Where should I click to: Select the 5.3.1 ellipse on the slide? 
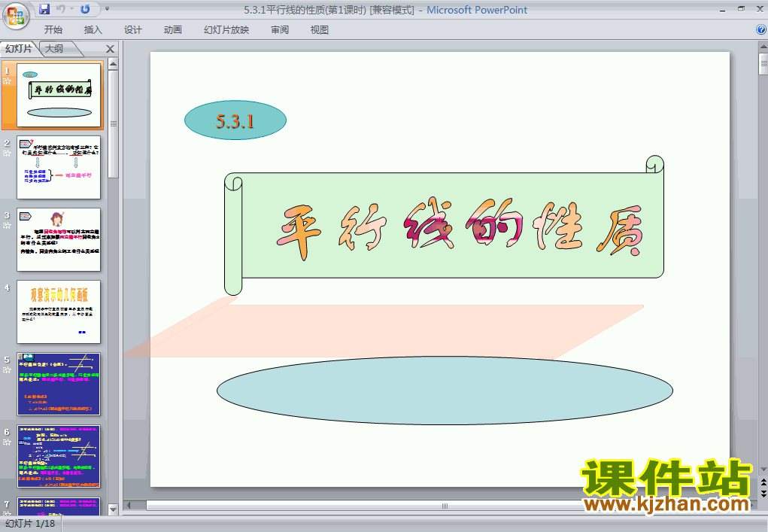235,120
